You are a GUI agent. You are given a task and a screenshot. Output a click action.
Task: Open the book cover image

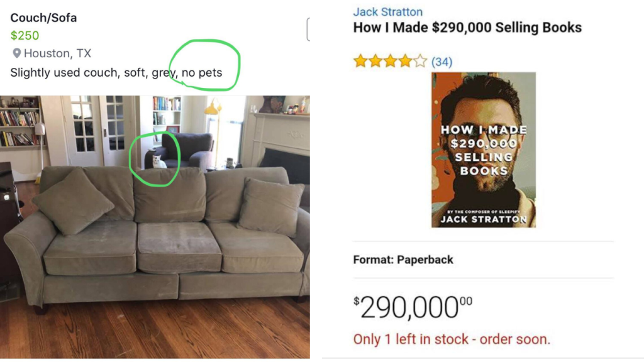click(x=483, y=150)
